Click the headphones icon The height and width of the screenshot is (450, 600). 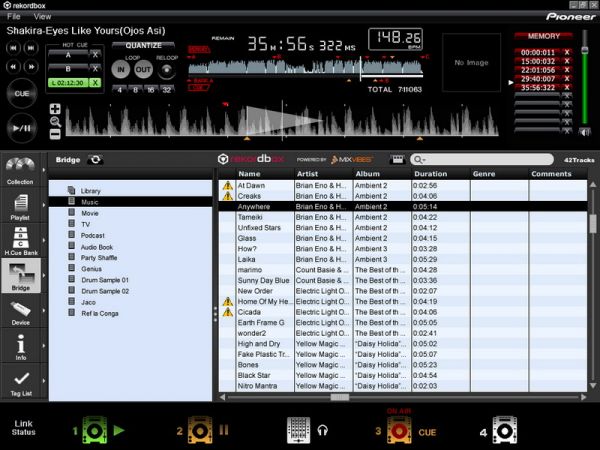pyautogui.click(x=322, y=431)
